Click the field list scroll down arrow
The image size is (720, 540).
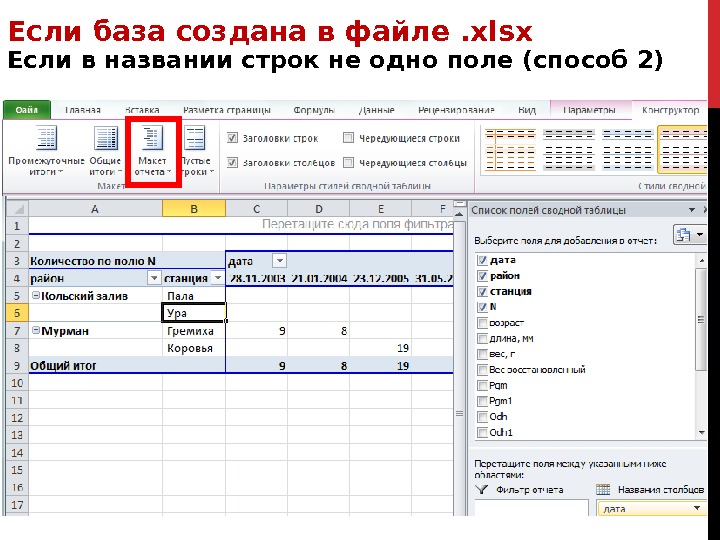pos(701,432)
